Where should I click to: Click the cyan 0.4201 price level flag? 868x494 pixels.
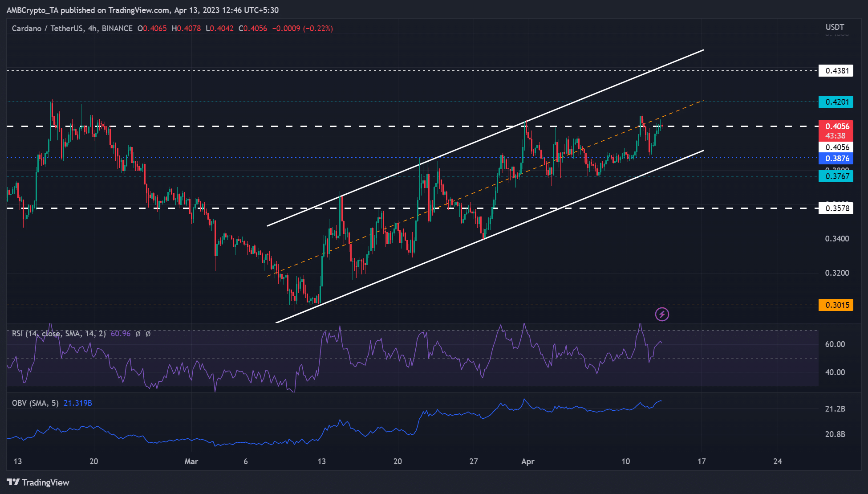[x=836, y=102]
